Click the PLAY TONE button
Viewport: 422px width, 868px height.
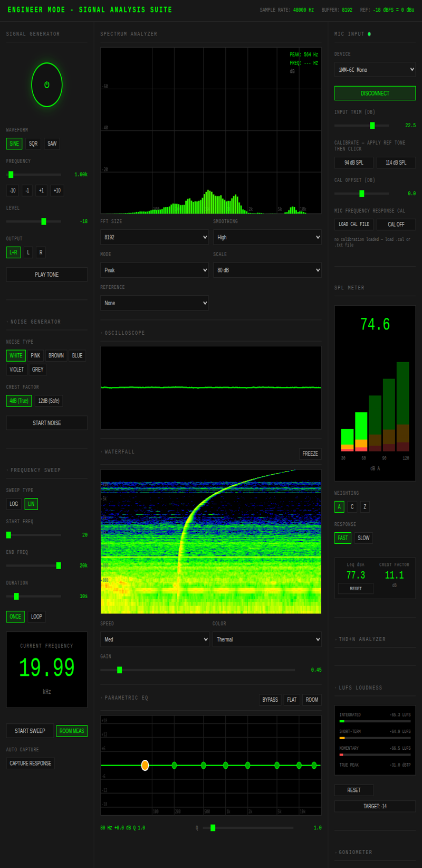(47, 275)
